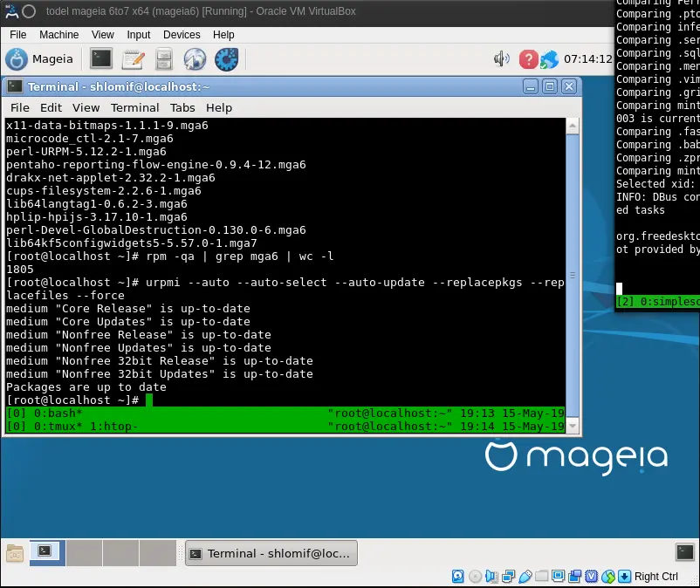
Task: Launch the web browser globe icon
Action: pyautogui.click(x=196, y=59)
